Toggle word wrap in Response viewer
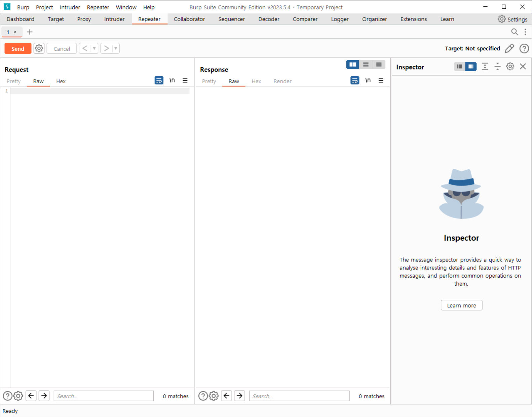Viewport: 532px width, 417px height. coord(355,80)
